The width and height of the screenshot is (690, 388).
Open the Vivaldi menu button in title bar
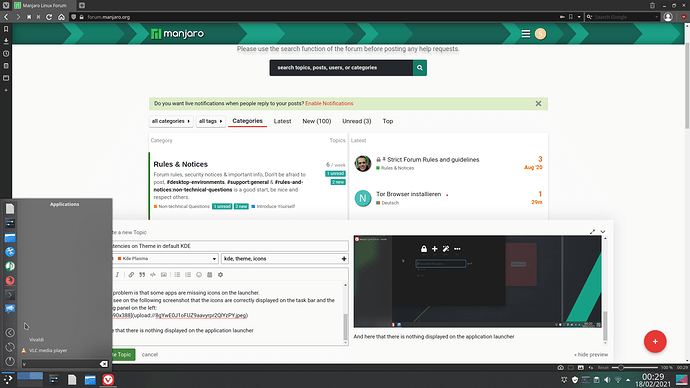click(6, 5)
